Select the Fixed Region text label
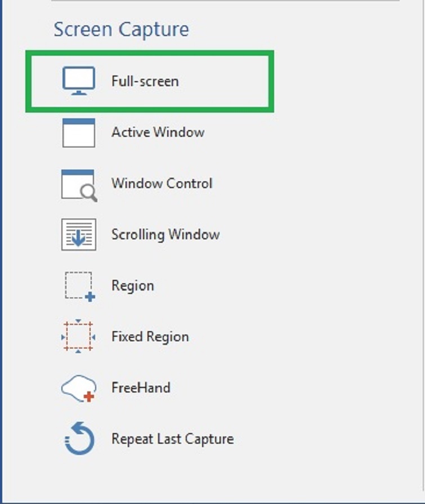Screen dimensions: 425x504 pyautogui.click(x=150, y=337)
